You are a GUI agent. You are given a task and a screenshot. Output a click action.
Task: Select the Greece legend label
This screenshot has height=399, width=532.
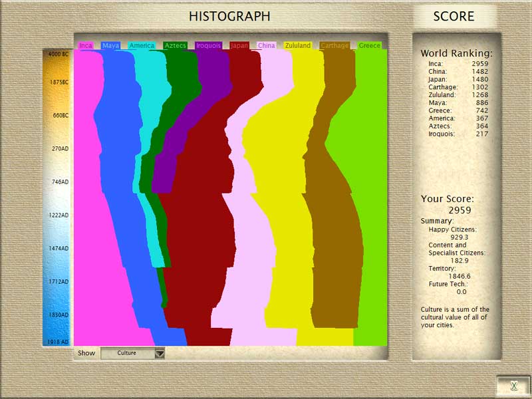[370, 46]
